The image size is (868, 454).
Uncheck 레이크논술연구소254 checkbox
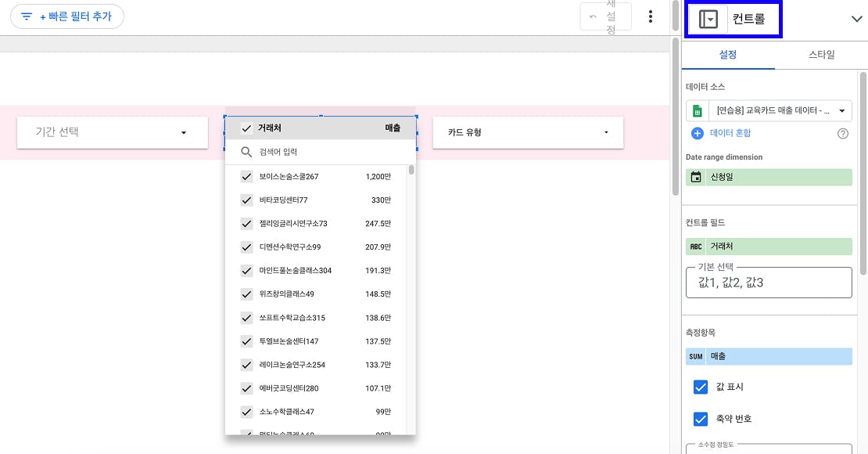[246, 366]
